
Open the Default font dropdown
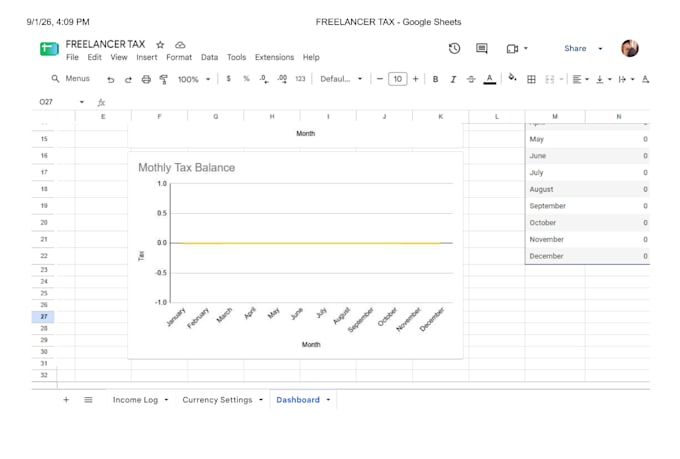[x=341, y=79]
